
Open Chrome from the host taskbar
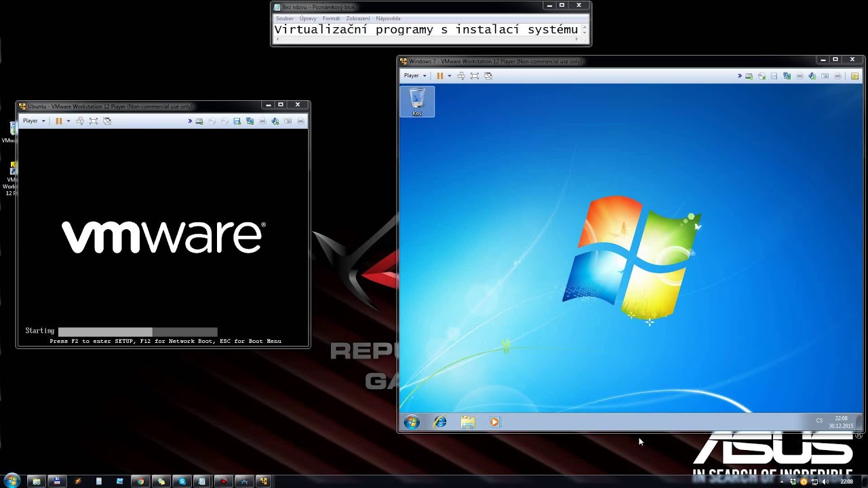[140, 481]
